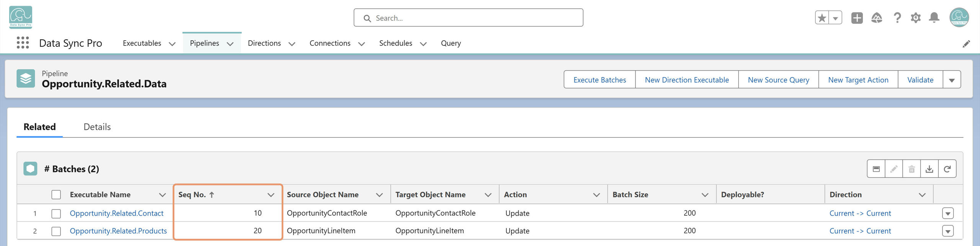Open the App Launcher grid icon

(23, 43)
